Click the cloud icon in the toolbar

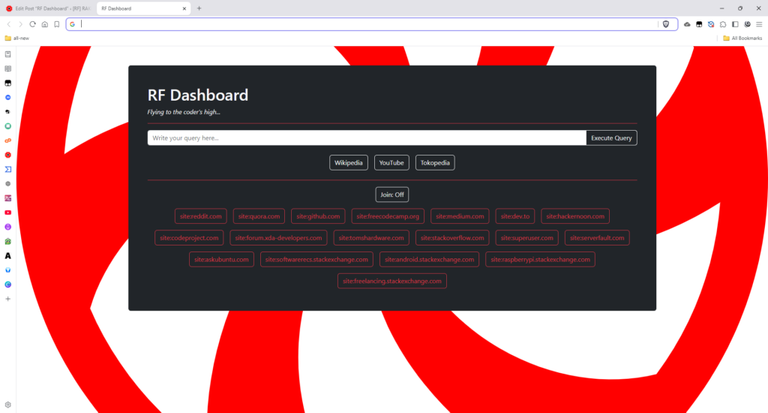(x=687, y=24)
